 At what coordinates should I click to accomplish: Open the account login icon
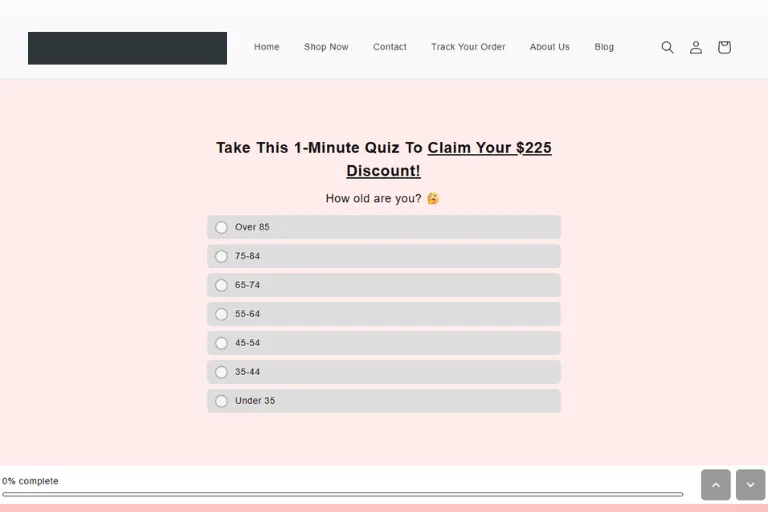[x=696, y=47]
